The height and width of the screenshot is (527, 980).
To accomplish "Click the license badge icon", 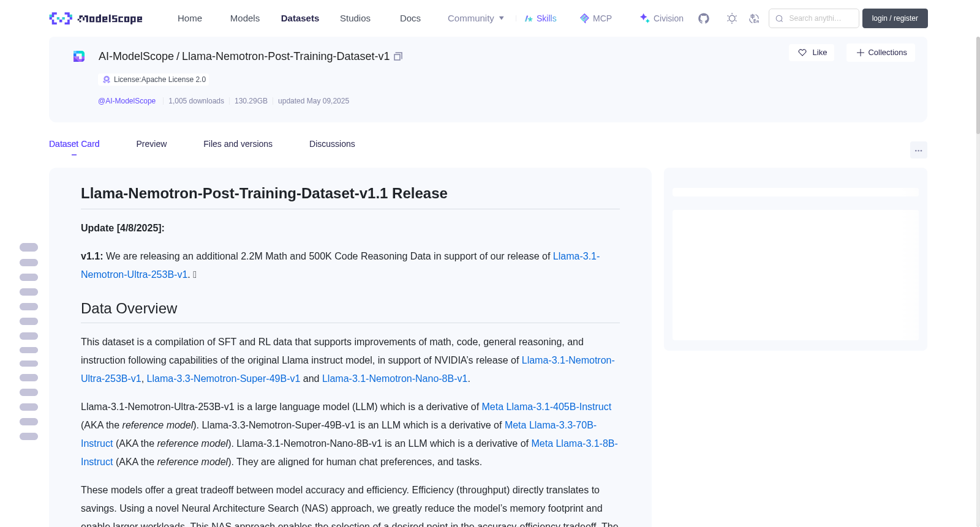I will tap(107, 80).
